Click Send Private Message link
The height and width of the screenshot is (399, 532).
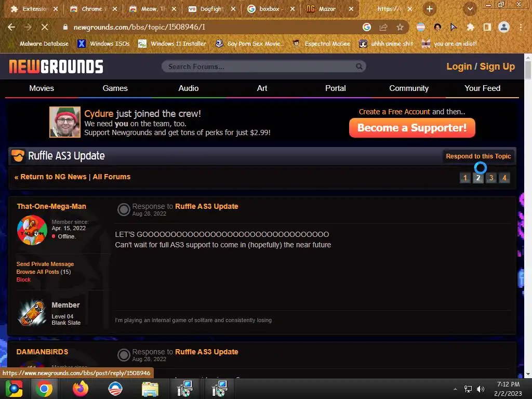pyautogui.click(x=45, y=264)
